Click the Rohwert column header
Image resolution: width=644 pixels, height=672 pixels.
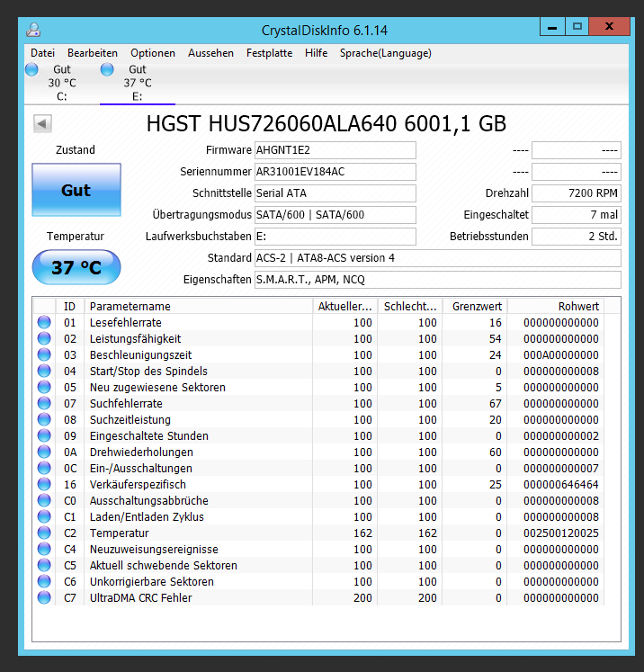[x=556, y=306]
